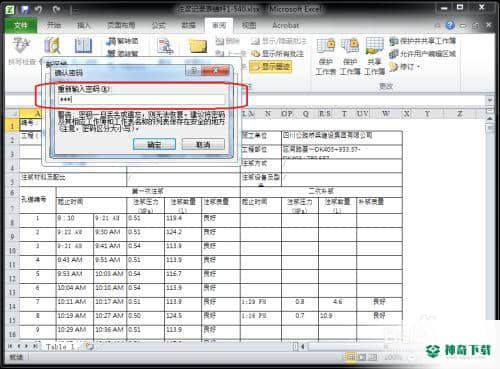Click 确定 in the confirm password dialog
Image resolution: width=500 pixels, height=369 pixels.
[154, 144]
